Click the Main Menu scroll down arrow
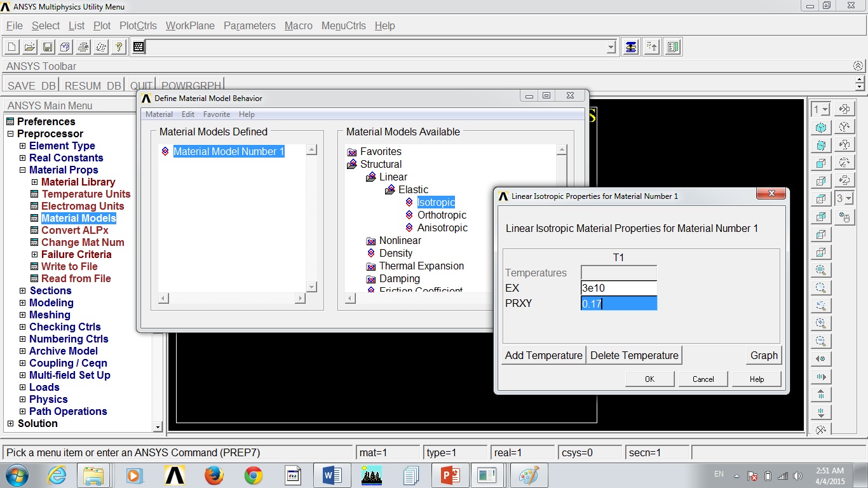Screen dimensions: 868x488 click(158, 427)
